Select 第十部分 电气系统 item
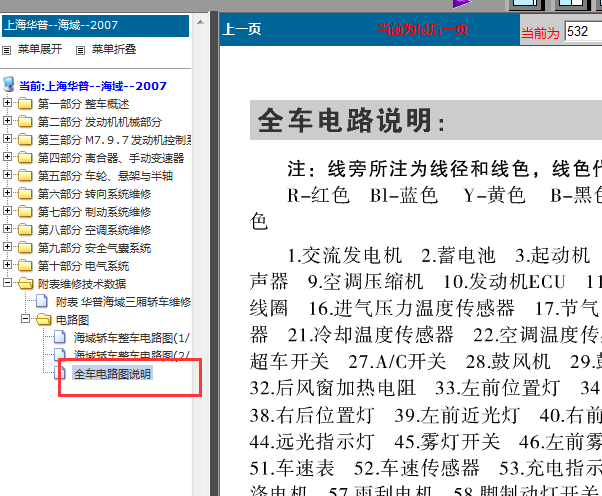Screen dimensions: 602x496 83,266
